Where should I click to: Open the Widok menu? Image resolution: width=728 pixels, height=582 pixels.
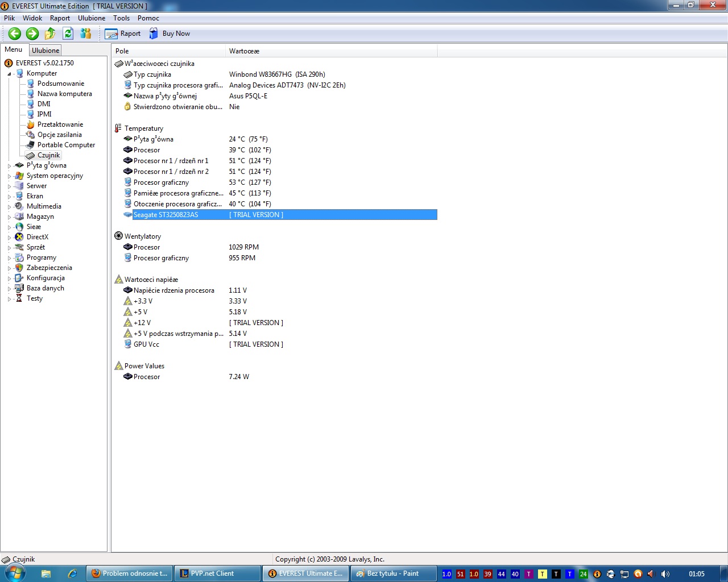click(x=32, y=18)
